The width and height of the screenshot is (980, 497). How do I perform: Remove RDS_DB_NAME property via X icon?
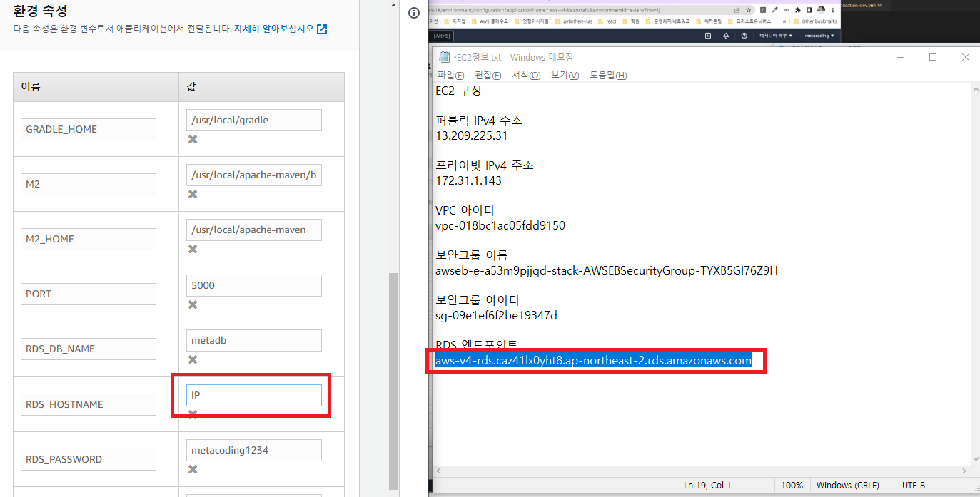click(193, 359)
